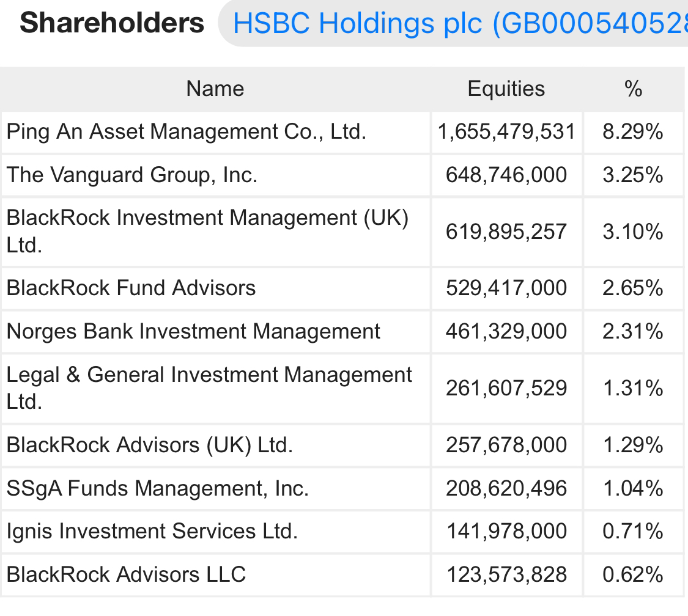Click the 1,655,479,531 equities value

pyautogui.click(x=506, y=132)
